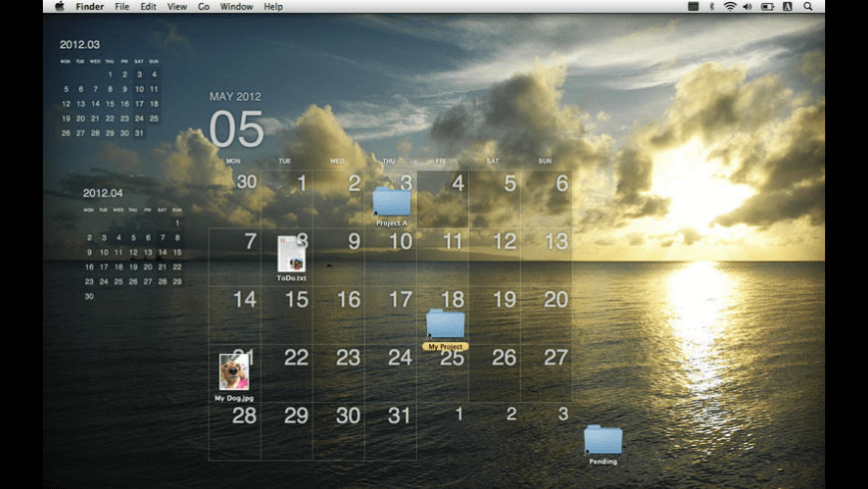Open the File menu
This screenshot has height=489, width=868.
pyautogui.click(x=122, y=6)
